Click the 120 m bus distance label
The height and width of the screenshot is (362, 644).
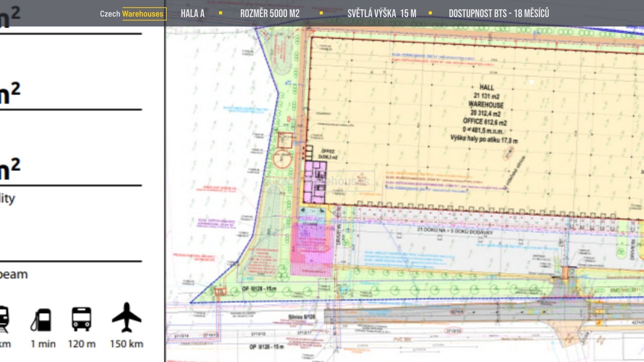point(82,344)
